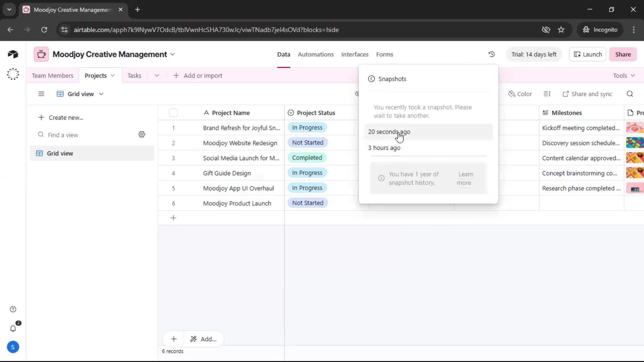Open view list settings gear icon
The image size is (644, 362).
point(142,134)
